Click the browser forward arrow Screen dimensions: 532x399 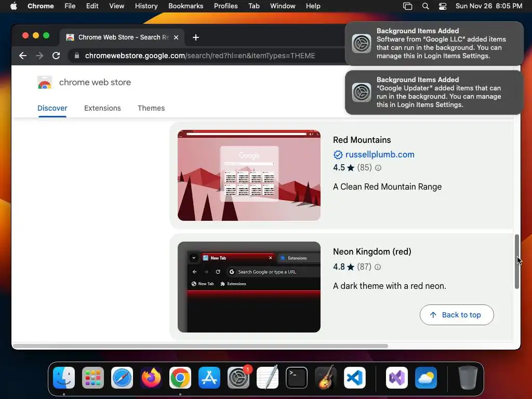(39, 56)
